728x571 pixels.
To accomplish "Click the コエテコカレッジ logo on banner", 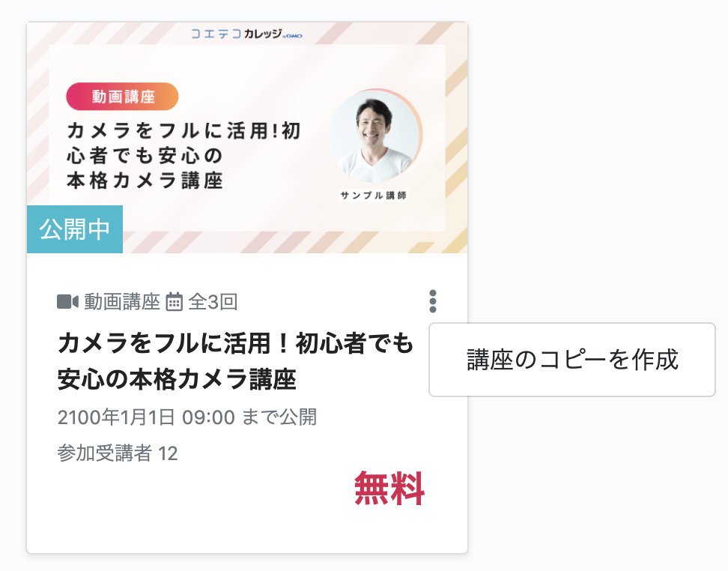I will (246, 34).
